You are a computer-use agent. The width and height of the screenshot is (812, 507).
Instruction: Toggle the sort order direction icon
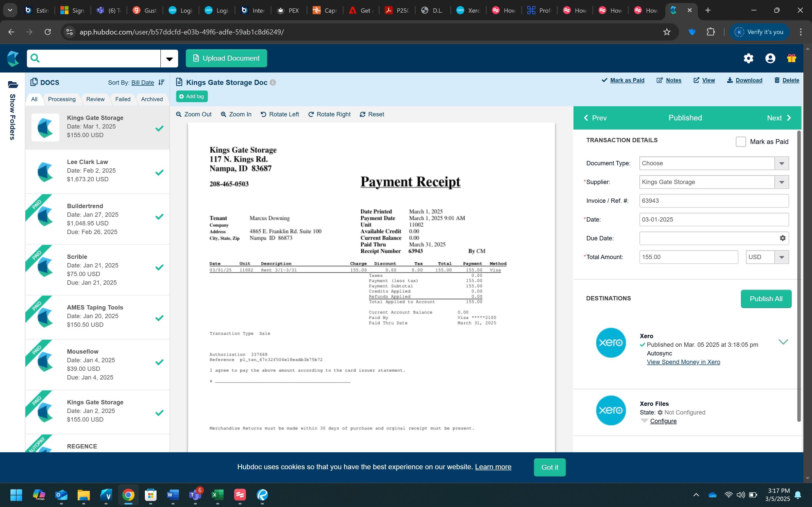pyautogui.click(x=161, y=82)
